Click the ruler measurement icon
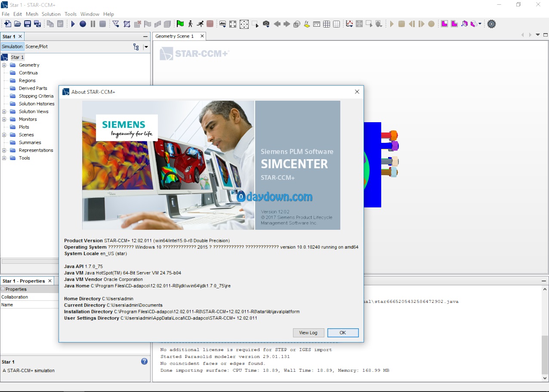Image resolution: width=549 pixels, height=392 pixels. pyautogui.click(x=317, y=24)
